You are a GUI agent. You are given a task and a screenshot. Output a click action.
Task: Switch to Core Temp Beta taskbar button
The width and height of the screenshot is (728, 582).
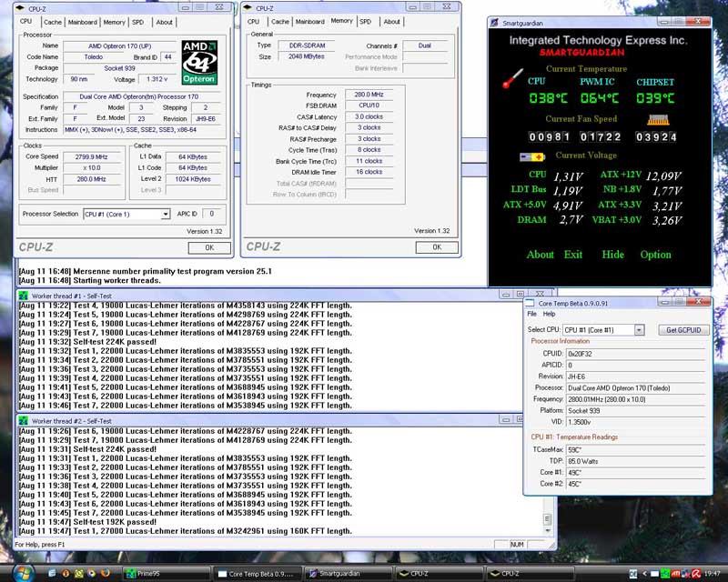(x=258, y=574)
